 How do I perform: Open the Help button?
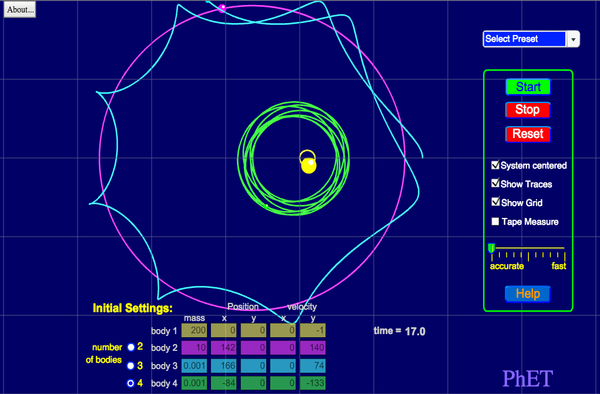[528, 294]
